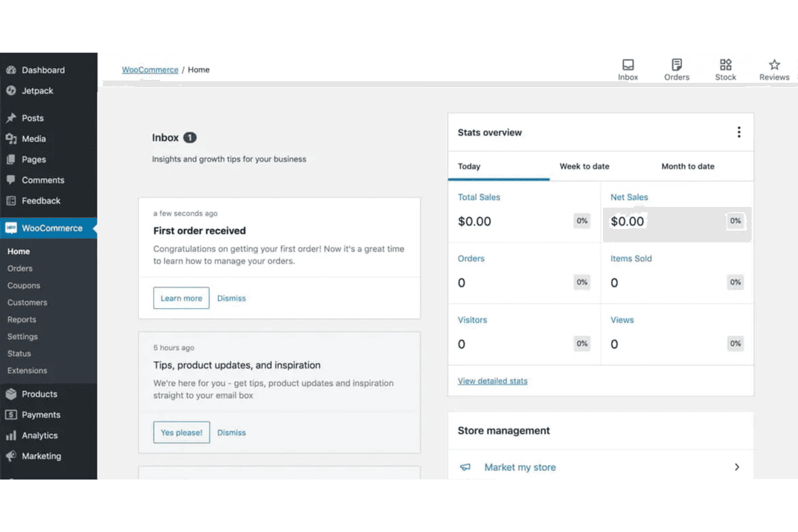Click the WooCommerce breadcrumb link
This screenshot has height=532, width=798.
click(x=149, y=69)
